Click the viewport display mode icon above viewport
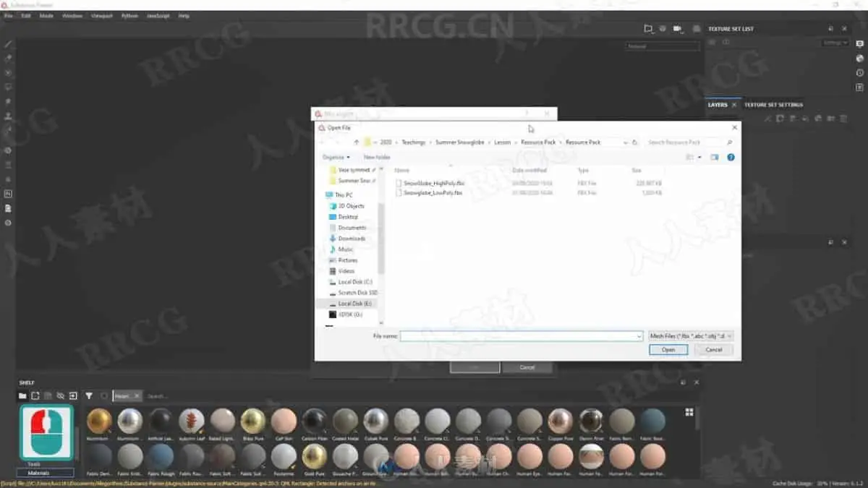The height and width of the screenshot is (488, 868). [649, 29]
